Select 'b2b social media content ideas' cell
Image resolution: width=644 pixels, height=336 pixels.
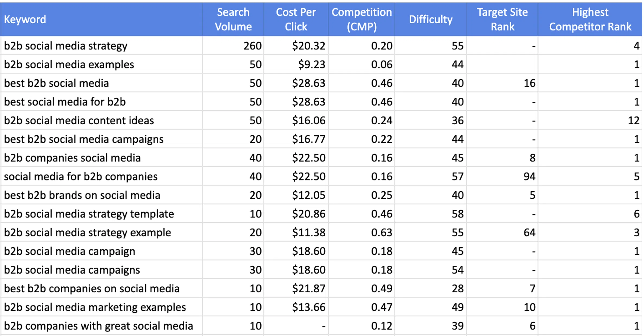[101, 121]
